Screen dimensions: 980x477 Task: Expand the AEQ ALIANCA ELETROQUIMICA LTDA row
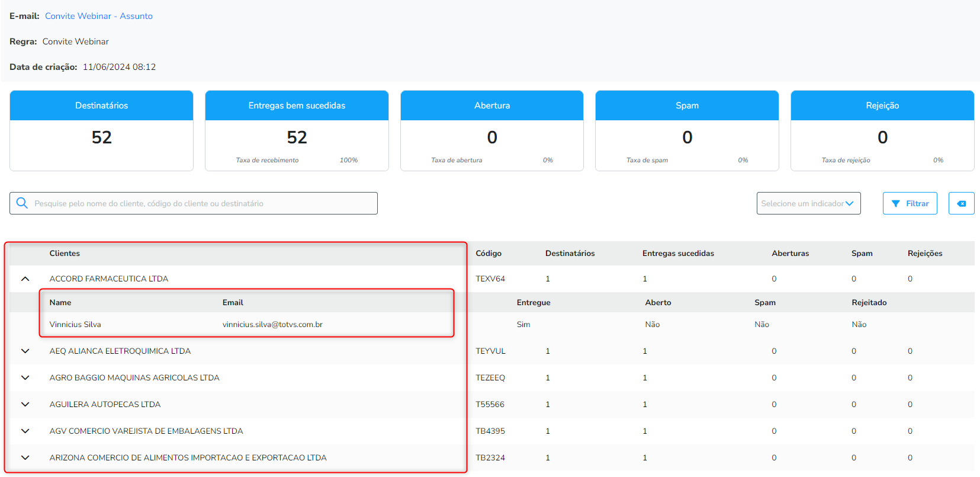click(x=25, y=351)
